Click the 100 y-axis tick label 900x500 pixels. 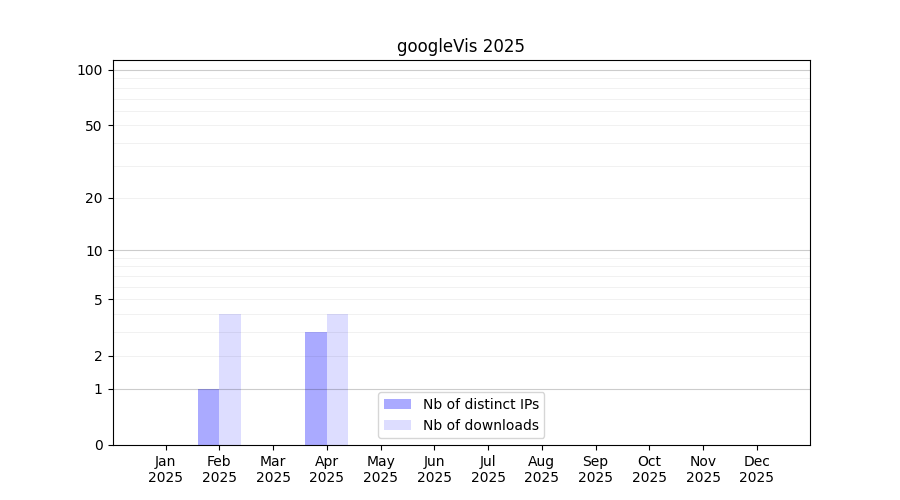coord(90,70)
